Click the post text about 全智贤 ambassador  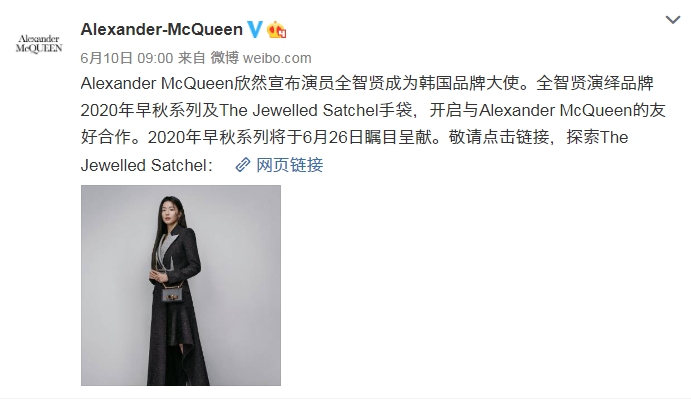(x=373, y=123)
